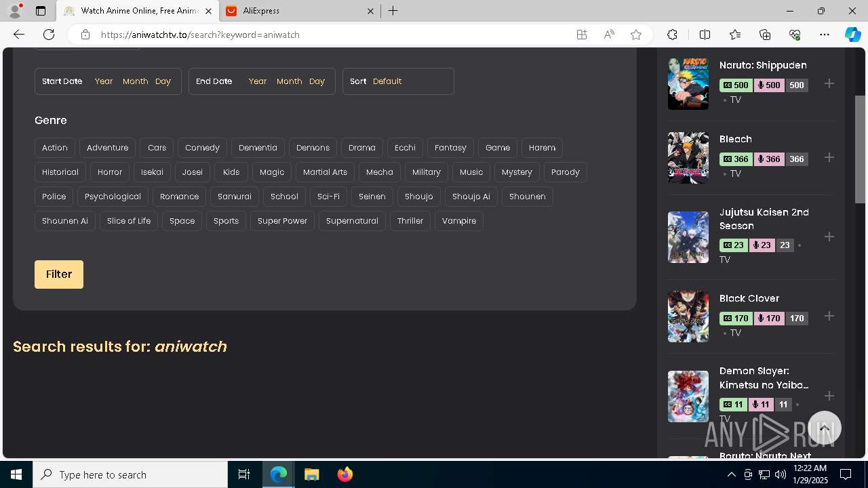Click the page vertical scrollbar thumb
The height and width of the screenshot is (488, 868).
pos(860,149)
